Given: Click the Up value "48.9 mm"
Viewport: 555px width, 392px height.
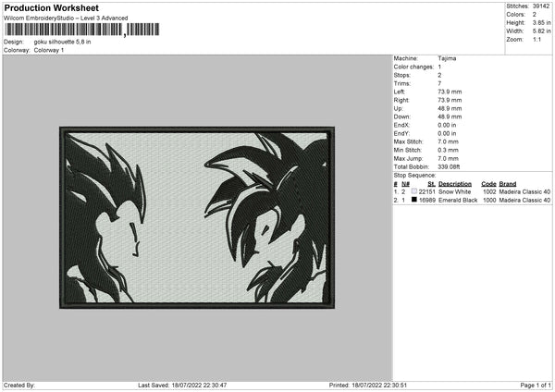Looking at the screenshot, I should pyautogui.click(x=450, y=108).
